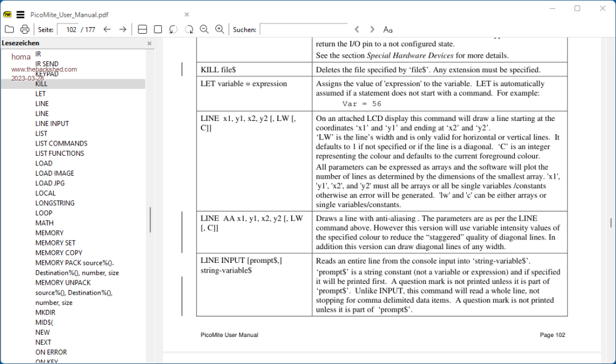This screenshot has width=616, height=364.
Task: Click the print icon in toolbar
Action: (25, 29)
